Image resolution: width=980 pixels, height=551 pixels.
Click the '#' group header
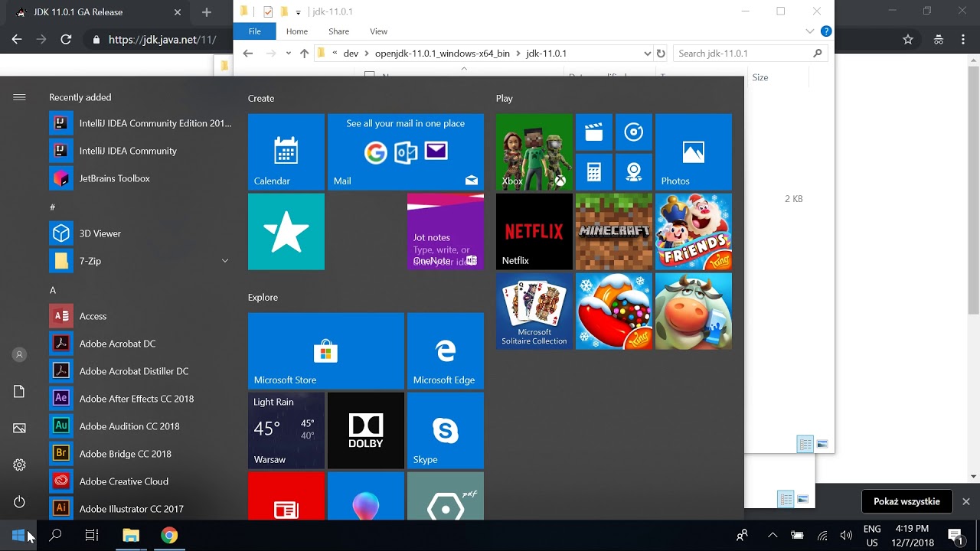coord(53,207)
